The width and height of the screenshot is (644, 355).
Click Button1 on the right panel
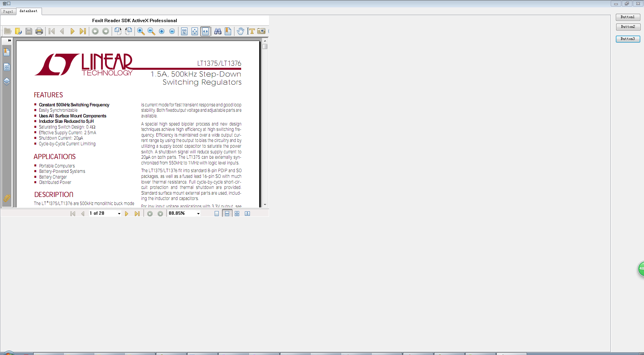click(x=628, y=17)
